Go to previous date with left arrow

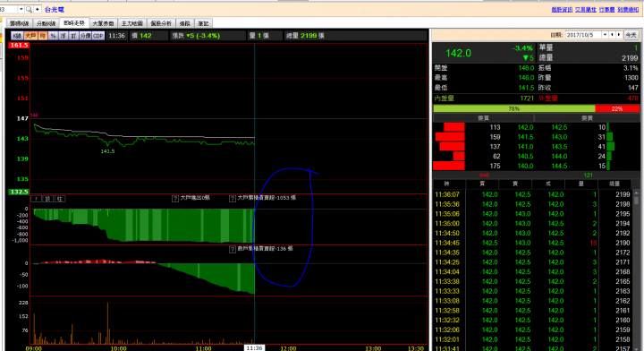(x=613, y=35)
